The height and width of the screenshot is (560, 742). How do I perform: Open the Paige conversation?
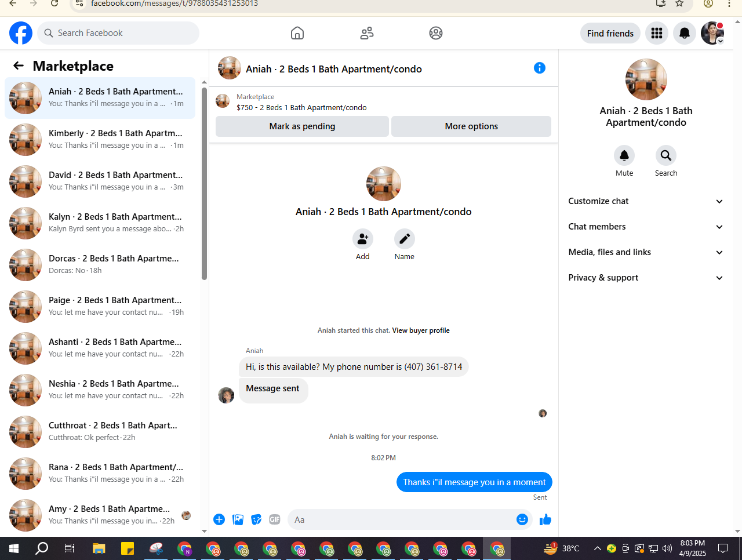click(100, 306)
